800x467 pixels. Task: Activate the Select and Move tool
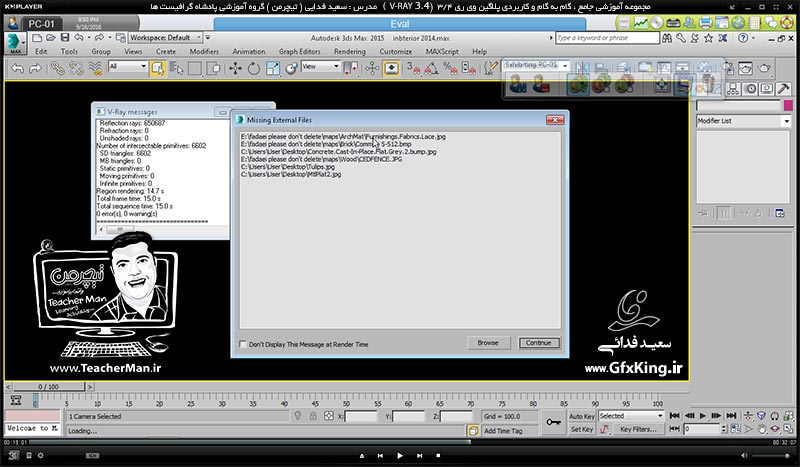(x=235, y=68)
